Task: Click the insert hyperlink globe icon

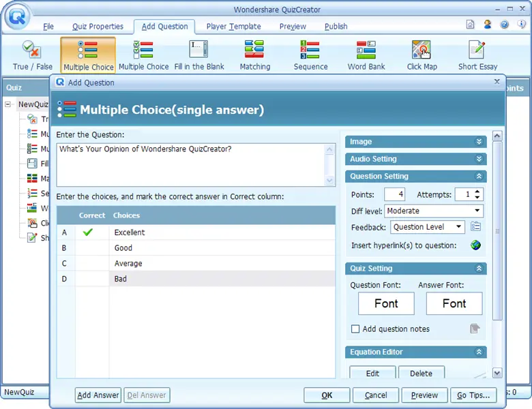Action: click(475, 245)
